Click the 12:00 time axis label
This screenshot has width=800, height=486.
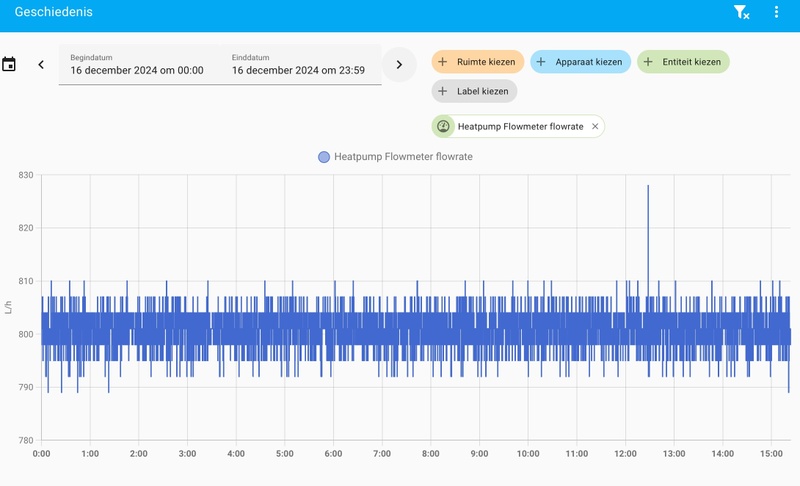[x=625, y=453]
